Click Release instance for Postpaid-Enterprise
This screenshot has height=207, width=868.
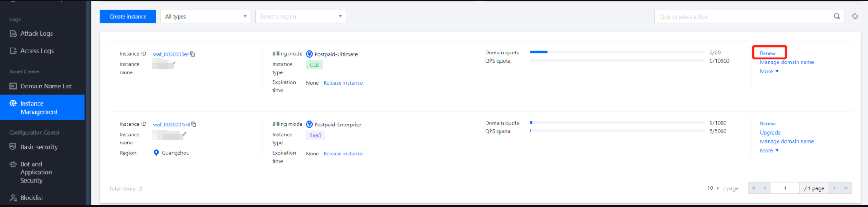point(343,154)
